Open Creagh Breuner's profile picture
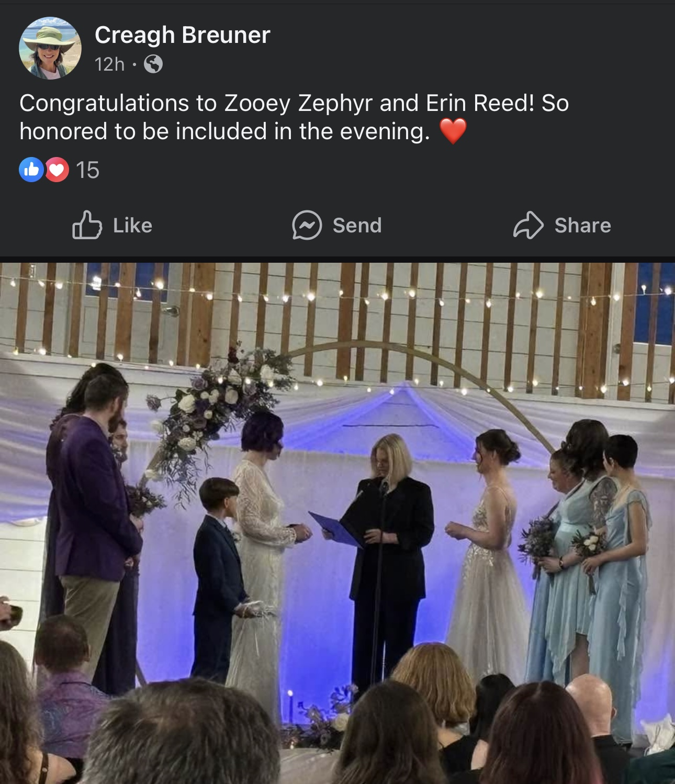The width and height of the screenshot is (675, 784). tap(50, 48)
